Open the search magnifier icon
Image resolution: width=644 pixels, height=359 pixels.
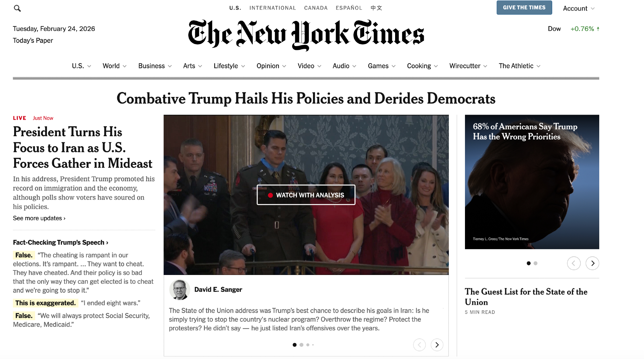[x=17, y=8]
